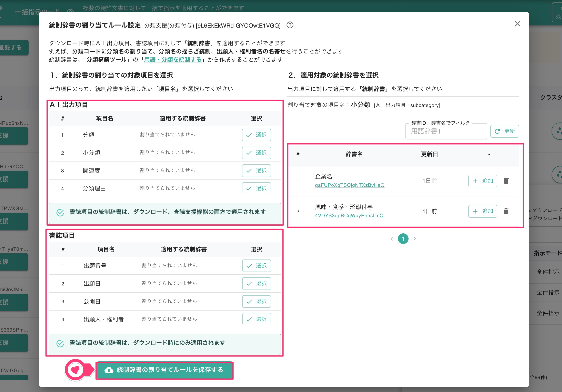Select the 分類 AI output item
This screenshot has width=562, height=392.
point(256,135)
